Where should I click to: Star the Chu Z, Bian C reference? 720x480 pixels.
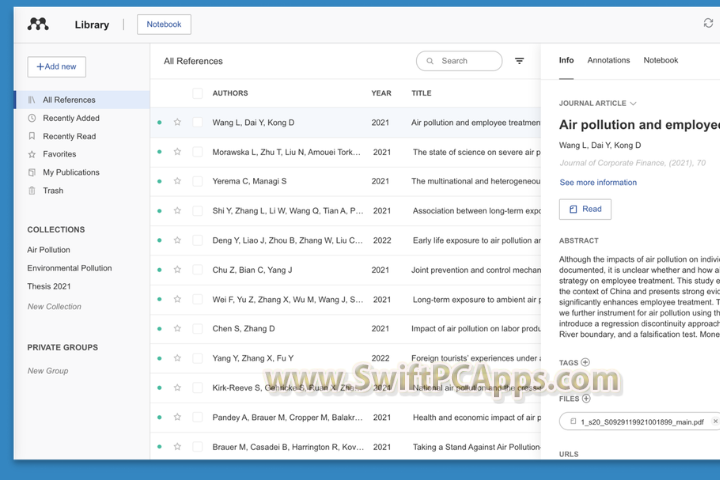177,270
